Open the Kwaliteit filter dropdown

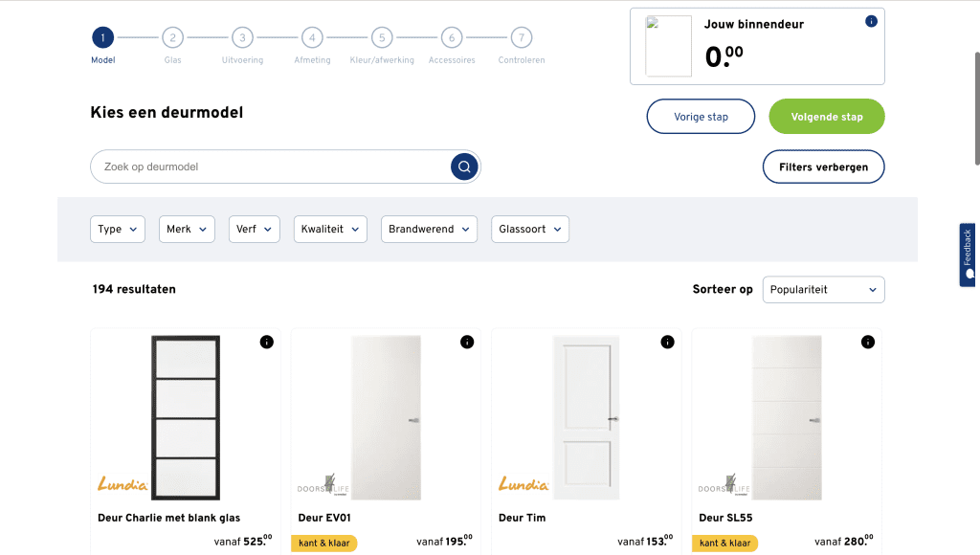point(330,230)
